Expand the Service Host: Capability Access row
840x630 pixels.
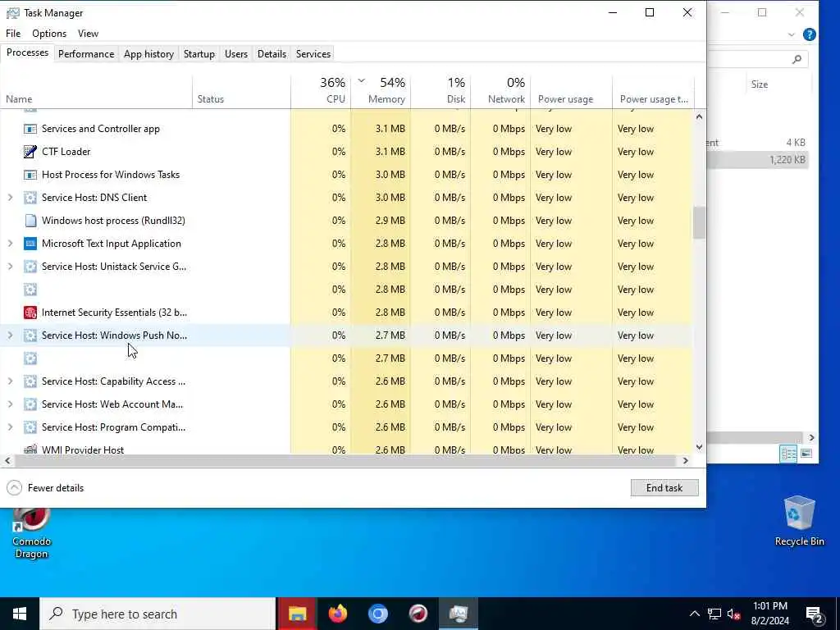click(10, 381)
